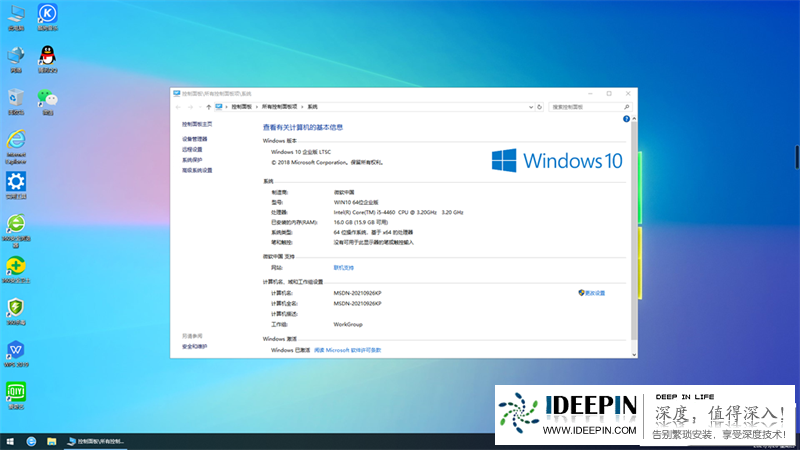Open the 360 security guard plus icon
This screenshot has height=450, width=800.
pyautogui.click(x=16, y=270)
